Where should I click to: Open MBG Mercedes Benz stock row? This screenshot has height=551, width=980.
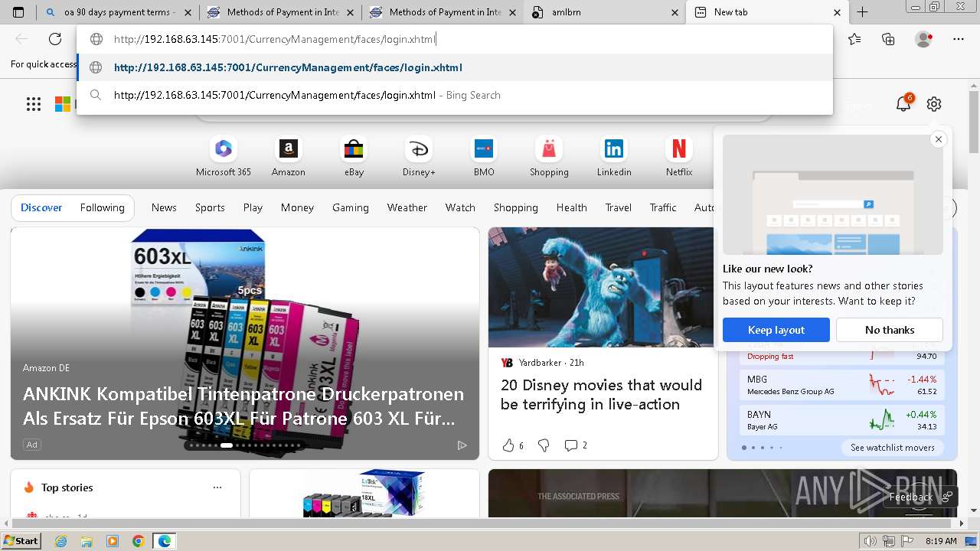click(841, 385)
